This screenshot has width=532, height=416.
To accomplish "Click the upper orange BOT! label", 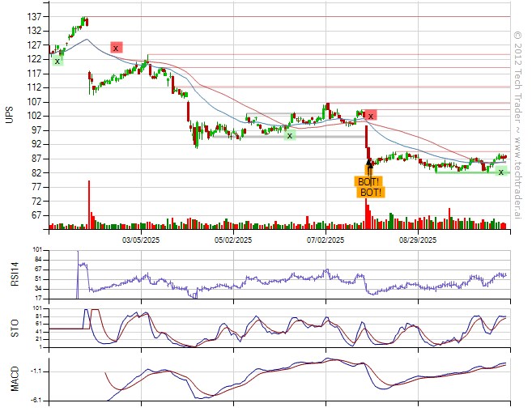I will pos(368,182).
